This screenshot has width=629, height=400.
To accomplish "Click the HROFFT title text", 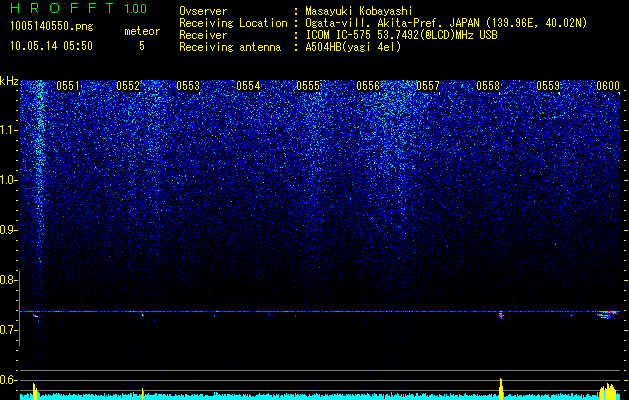I will coord(63,8).
